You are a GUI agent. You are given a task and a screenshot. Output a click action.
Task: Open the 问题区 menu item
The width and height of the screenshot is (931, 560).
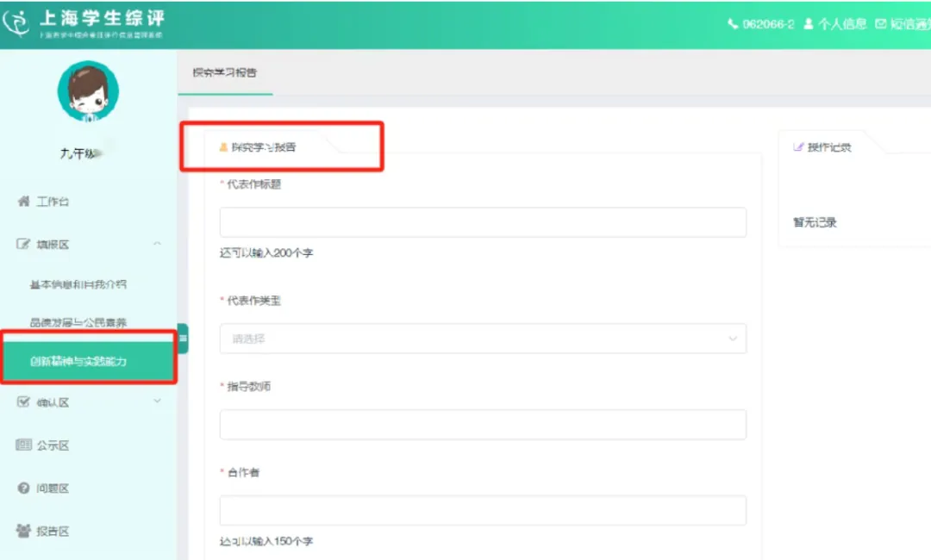[53, 488]
